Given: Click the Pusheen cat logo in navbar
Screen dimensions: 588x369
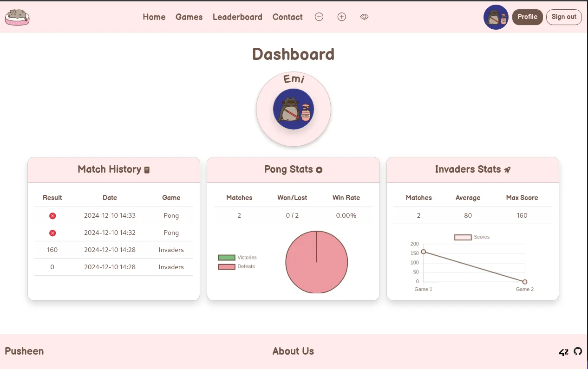Looking at the screenshot, I should tap(17, 17).
